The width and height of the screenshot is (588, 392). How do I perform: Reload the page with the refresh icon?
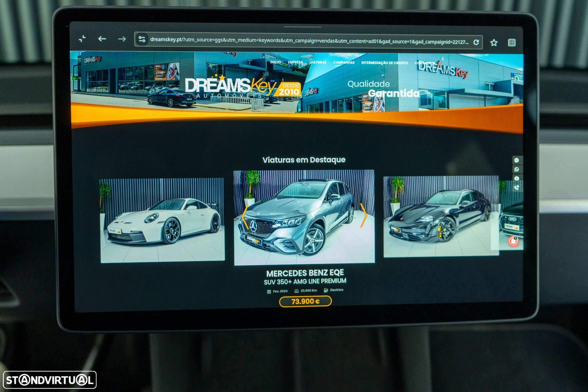476,42
